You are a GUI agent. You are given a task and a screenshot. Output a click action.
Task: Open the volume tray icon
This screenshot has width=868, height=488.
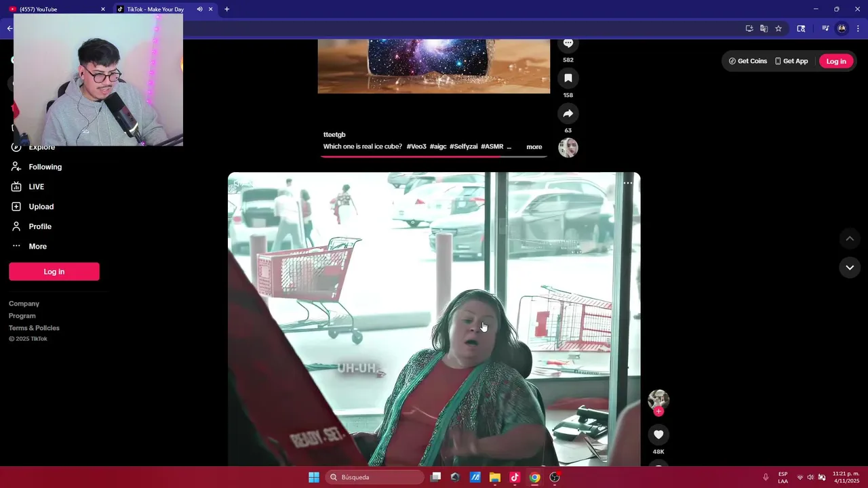click(x=810, y=478)
